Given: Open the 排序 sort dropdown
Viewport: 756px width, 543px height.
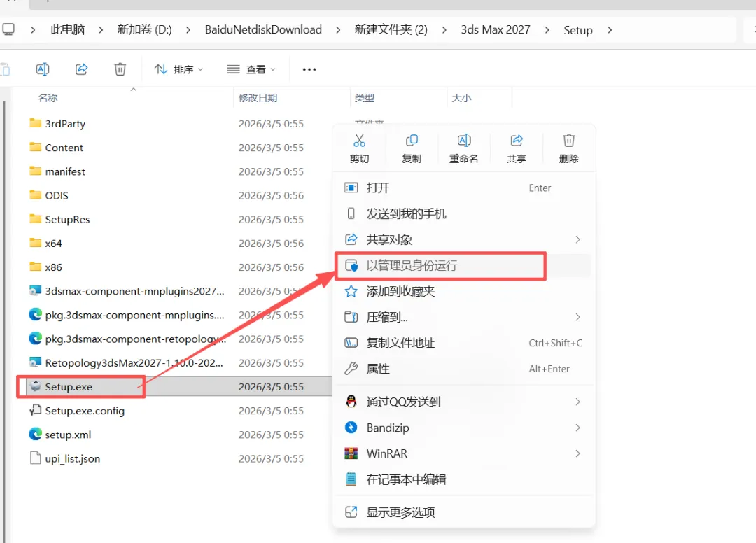Looking at the screenshot, I should (x=179, y=69).
